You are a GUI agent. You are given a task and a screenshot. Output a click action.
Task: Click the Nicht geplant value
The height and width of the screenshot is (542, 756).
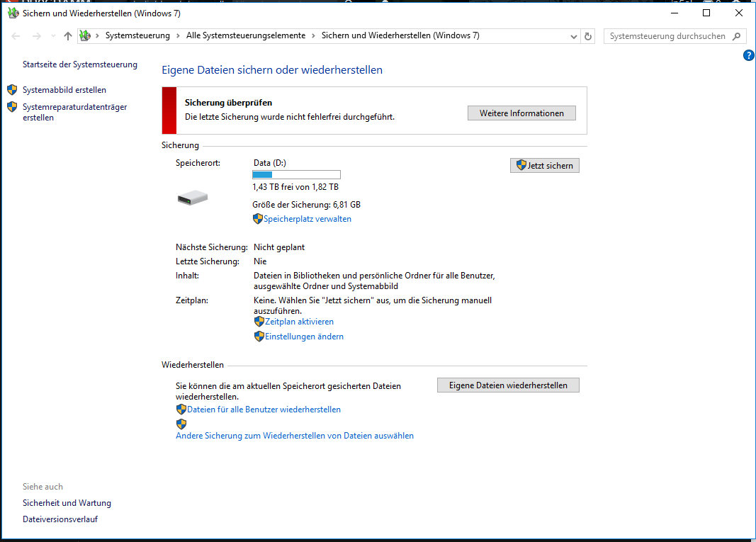(x=279, y=247)
